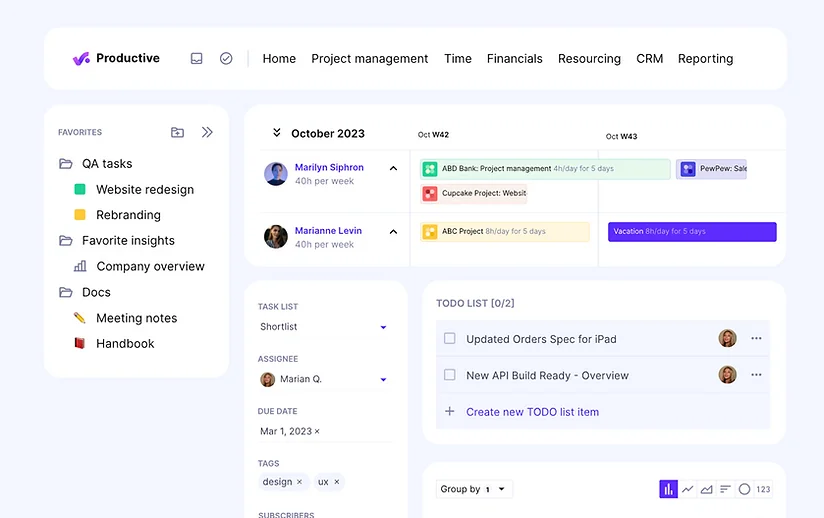824x518 pixels.
Task: Select the area chart view icon
Action: (707, 489)
